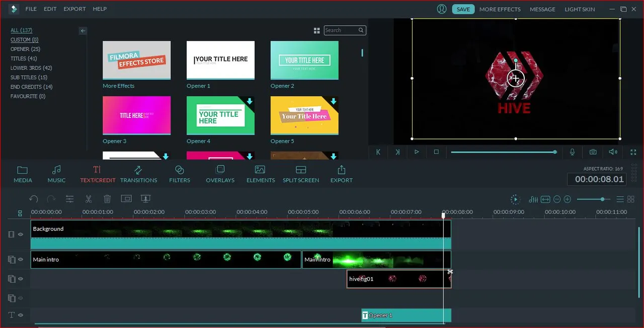Select LOWER 3RDS (42) category
This screenshot has height=328, width=644.
click(31, 68)
